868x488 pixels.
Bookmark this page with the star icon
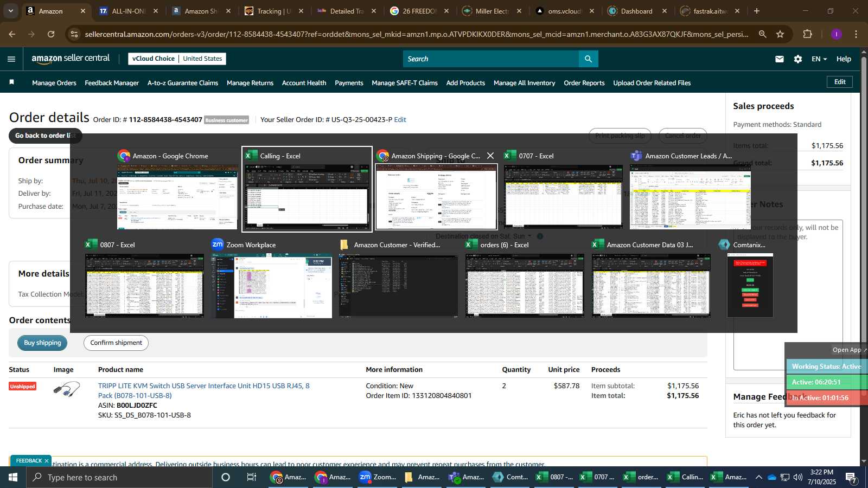[780, 34]
